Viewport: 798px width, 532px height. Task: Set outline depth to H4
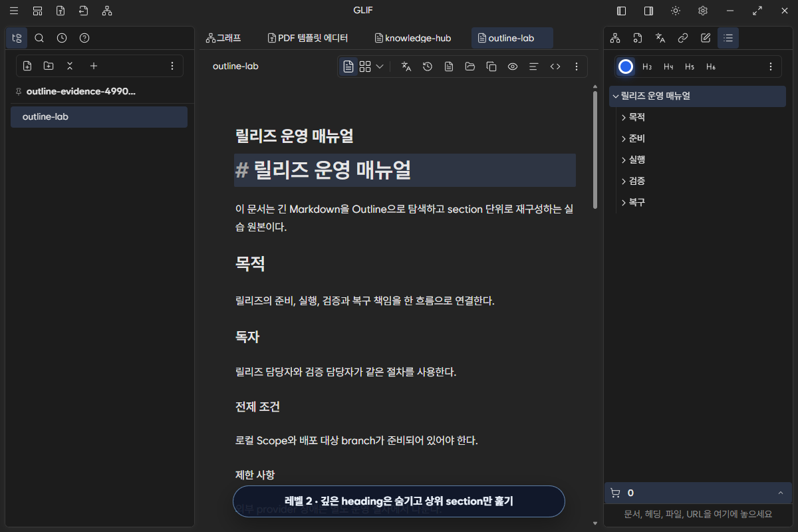click(668, 66)
